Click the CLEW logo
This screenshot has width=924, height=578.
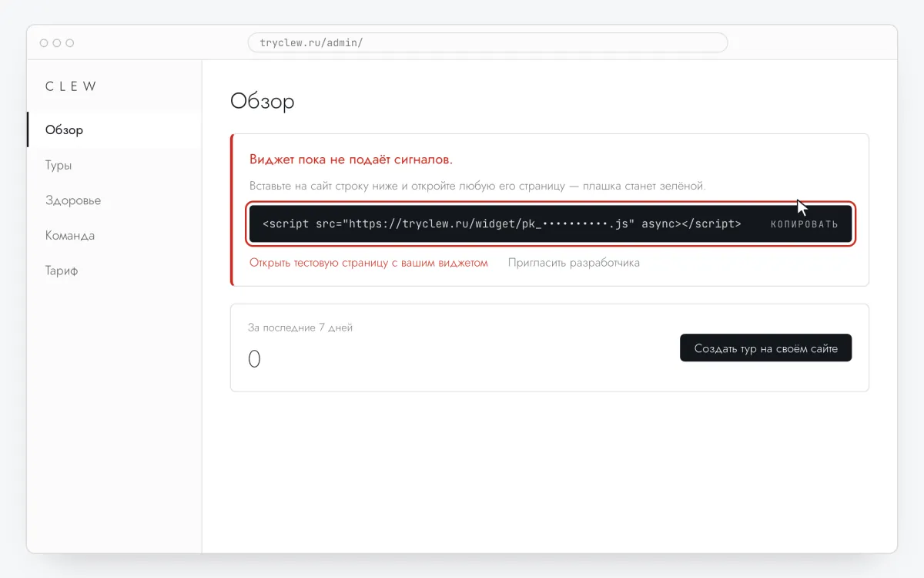[x=71, y=86]
